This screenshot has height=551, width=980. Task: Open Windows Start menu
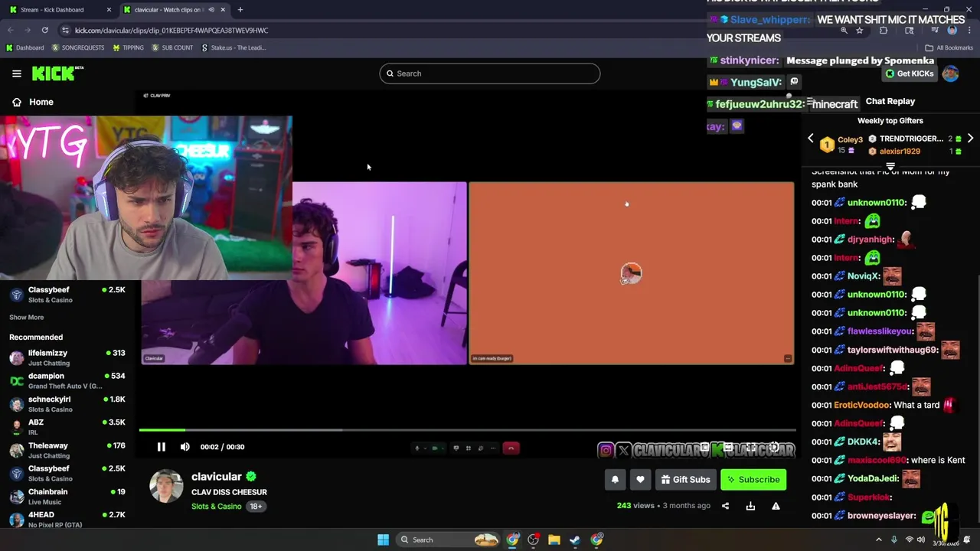383,540
